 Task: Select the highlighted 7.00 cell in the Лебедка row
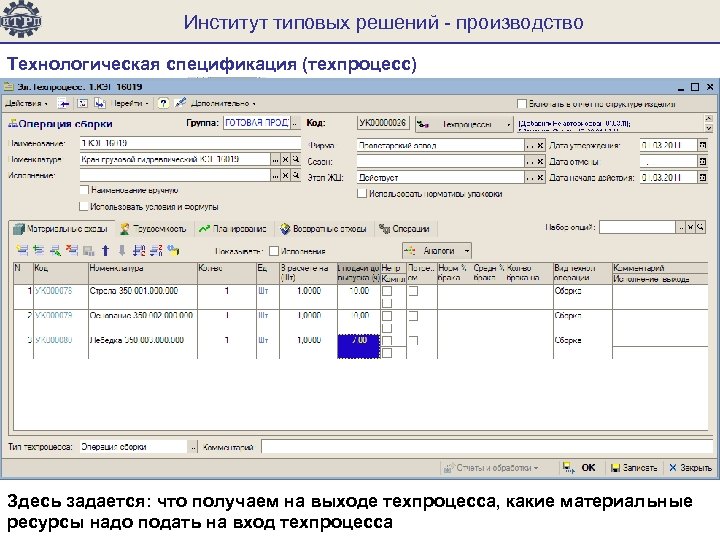click(x=359, y=346)
